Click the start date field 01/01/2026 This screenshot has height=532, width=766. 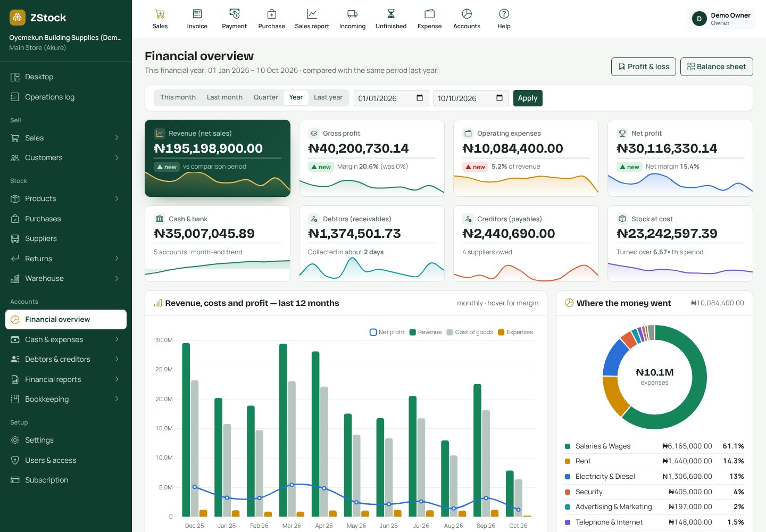[x=392, y=98]
